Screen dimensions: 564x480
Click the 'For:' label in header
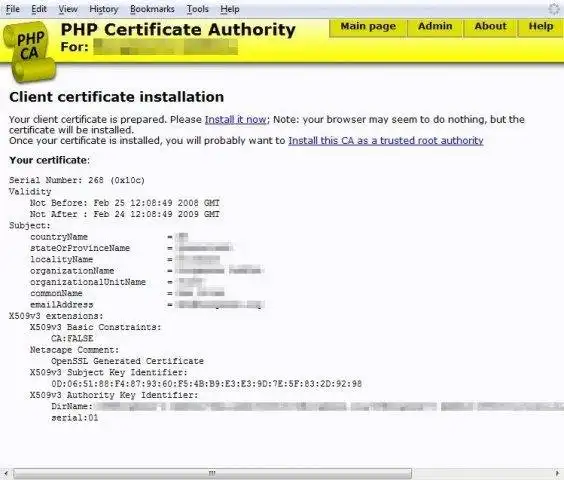click(x=74, y=47)
